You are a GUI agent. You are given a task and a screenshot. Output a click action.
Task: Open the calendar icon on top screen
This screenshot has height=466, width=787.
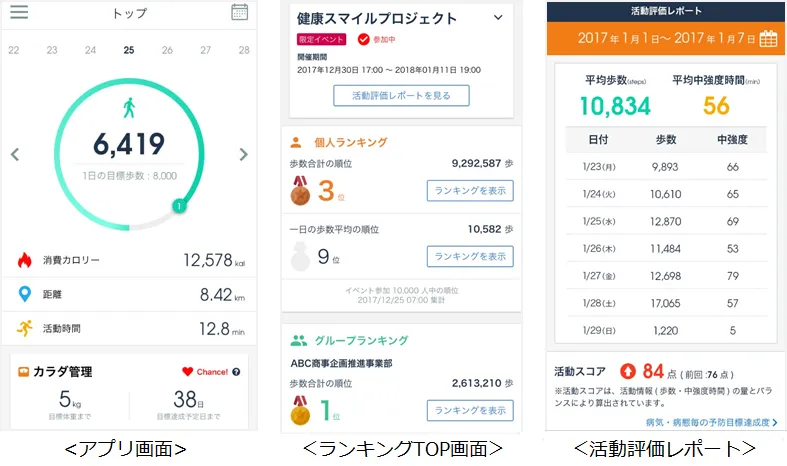click(x=239, y=13)
